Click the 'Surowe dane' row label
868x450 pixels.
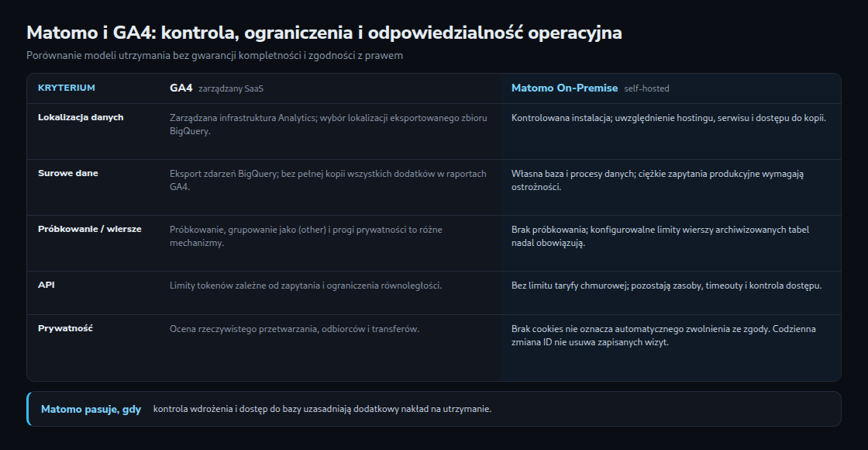68,174
